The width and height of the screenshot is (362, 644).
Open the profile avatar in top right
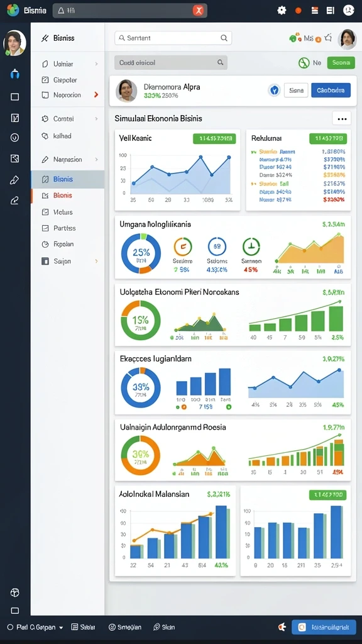pos(347,39)
